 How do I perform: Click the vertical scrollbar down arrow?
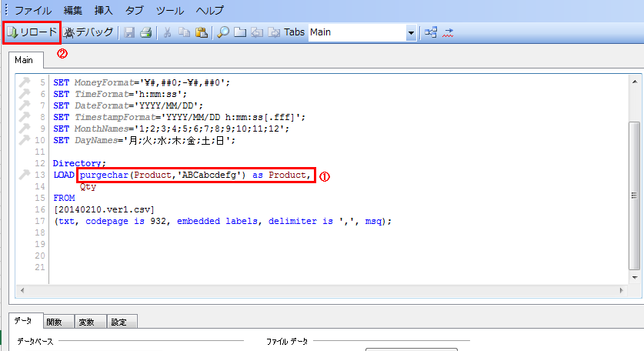tap(635, 278)
